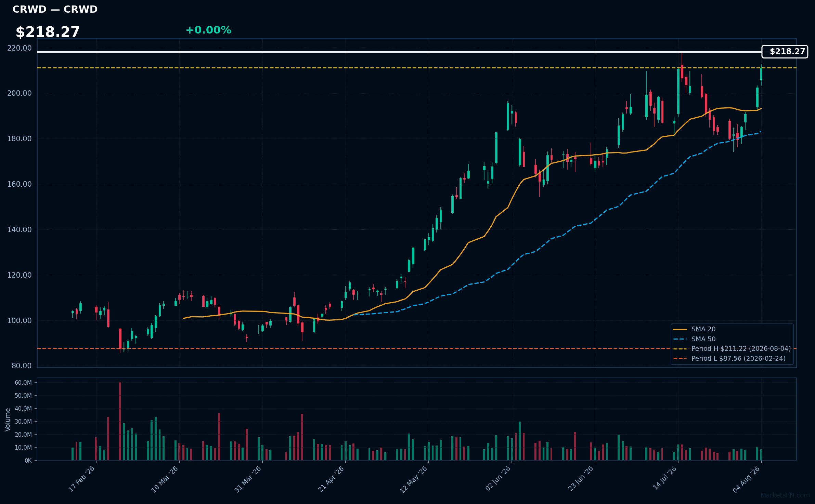815x504 pixels.
Task: Click the "Period H $211.22 (2026-08-04)" legend entry
Action: point(732,349)
